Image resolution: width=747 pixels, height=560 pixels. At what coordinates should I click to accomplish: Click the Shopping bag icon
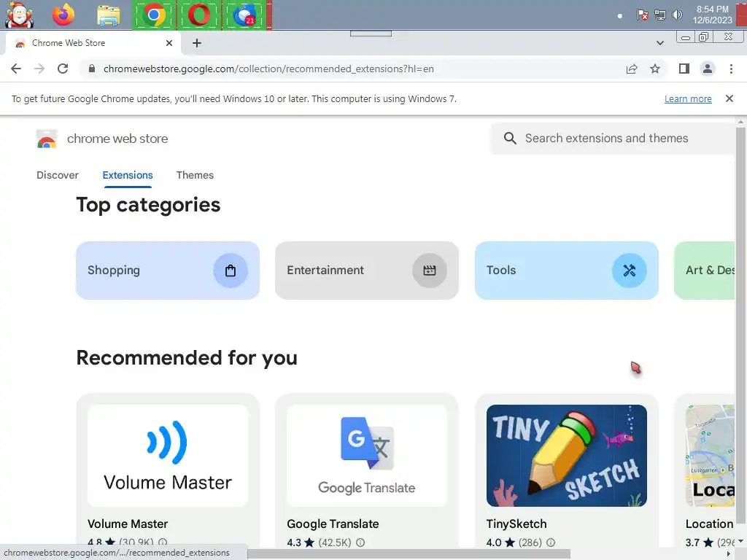click(x=231, y=271)
